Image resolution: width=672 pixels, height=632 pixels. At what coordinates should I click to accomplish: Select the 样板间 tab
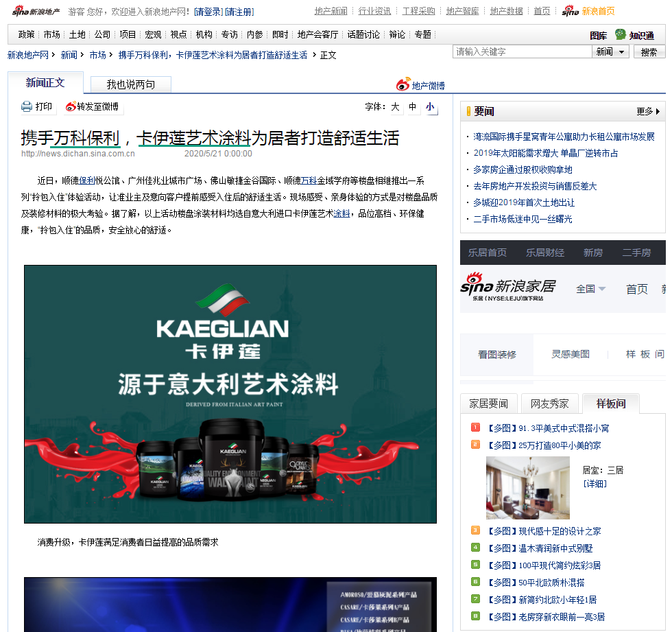pyautogui.click(x=611, y=403)
